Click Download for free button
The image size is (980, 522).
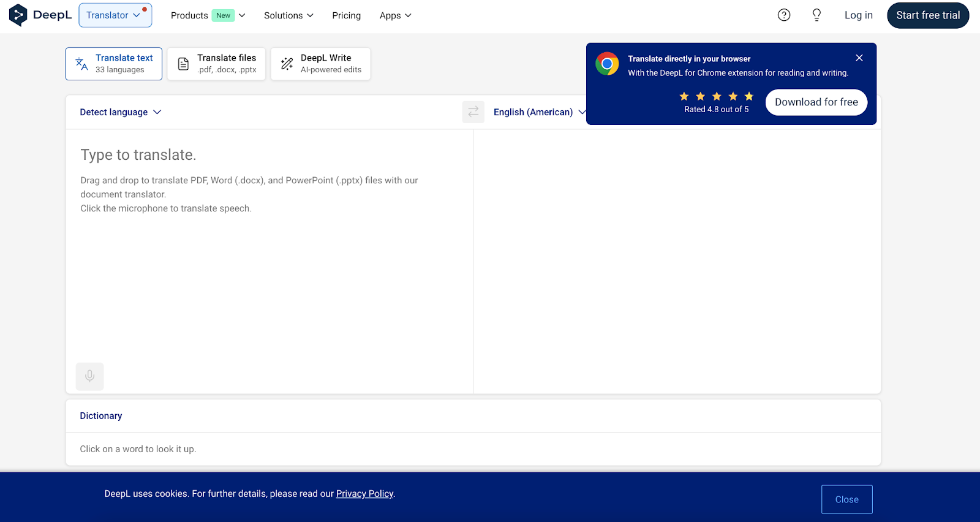[816, 102]
